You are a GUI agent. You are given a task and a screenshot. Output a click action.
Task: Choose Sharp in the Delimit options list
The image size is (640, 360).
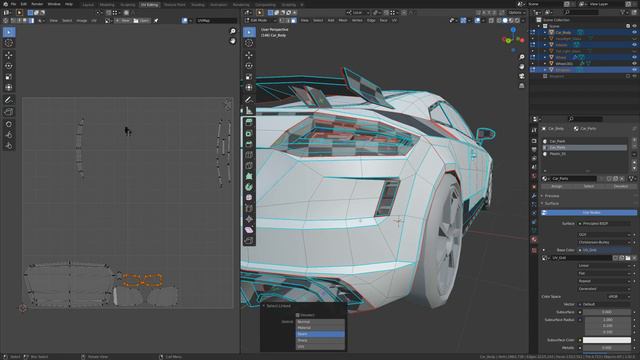click(320, 340)
